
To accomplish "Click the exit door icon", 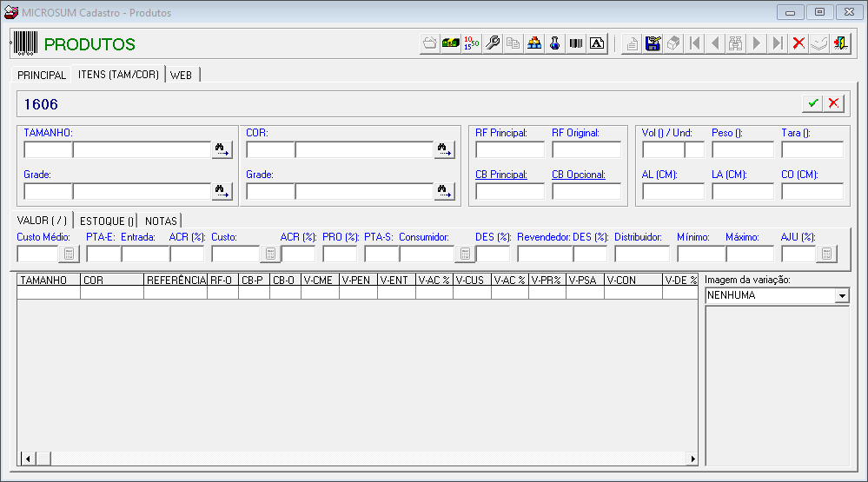I will pos(840,43).
